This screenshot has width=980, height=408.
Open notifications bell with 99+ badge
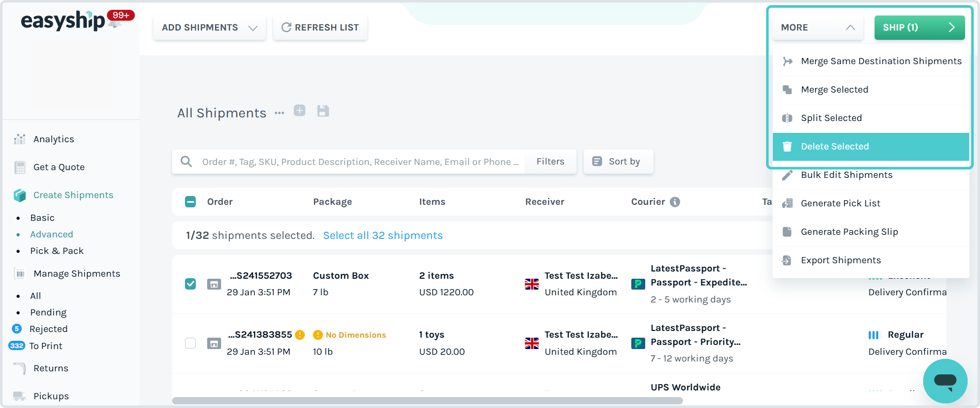point(120,19)
